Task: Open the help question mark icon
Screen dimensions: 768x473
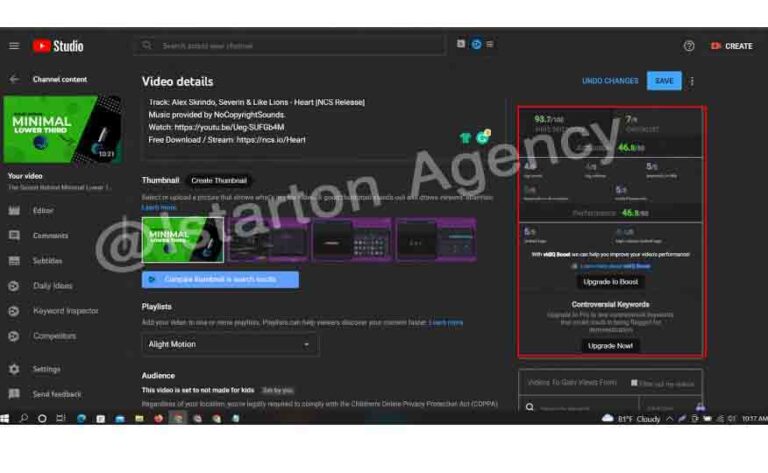Action: [x=689, y=46]
